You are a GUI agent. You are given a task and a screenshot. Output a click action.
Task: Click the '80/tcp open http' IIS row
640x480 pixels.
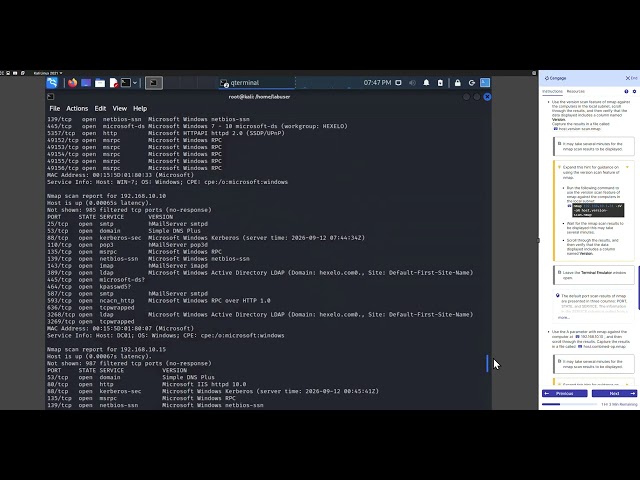[x=147, y=384]
